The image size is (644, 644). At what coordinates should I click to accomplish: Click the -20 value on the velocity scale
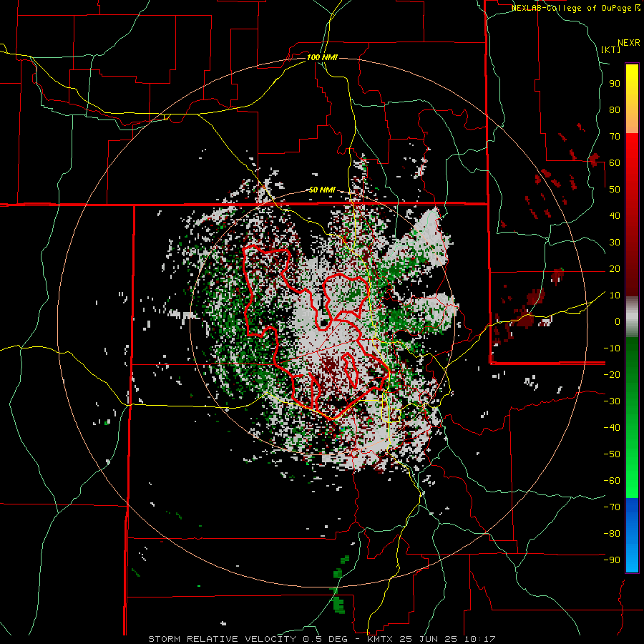(x=612, y=375)
